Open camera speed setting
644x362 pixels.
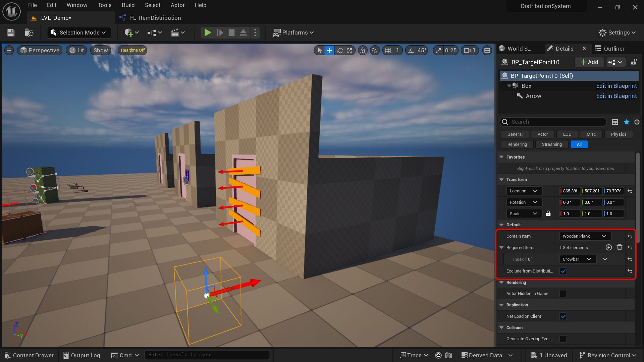click(x=470, y=50)
